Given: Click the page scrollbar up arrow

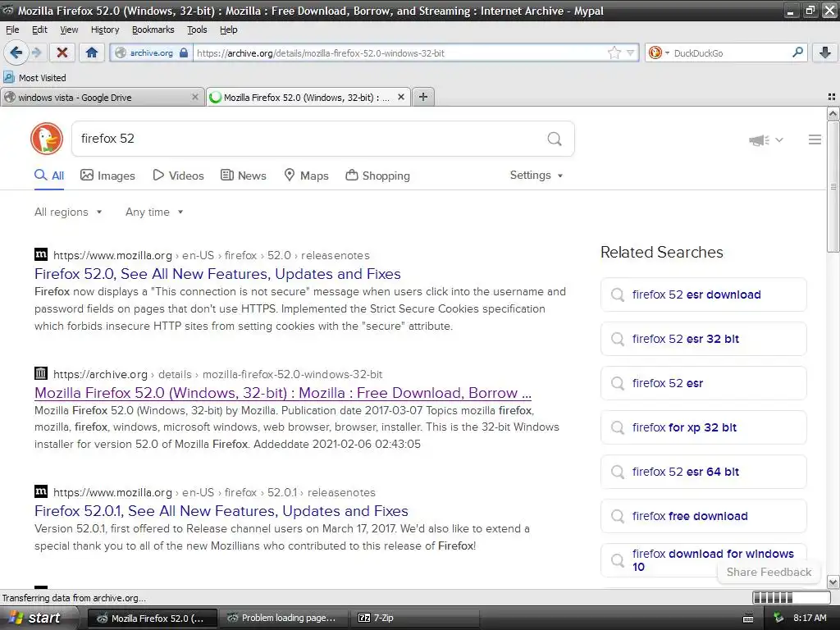Looking at the screenshot, I should [x=833, y=113].
